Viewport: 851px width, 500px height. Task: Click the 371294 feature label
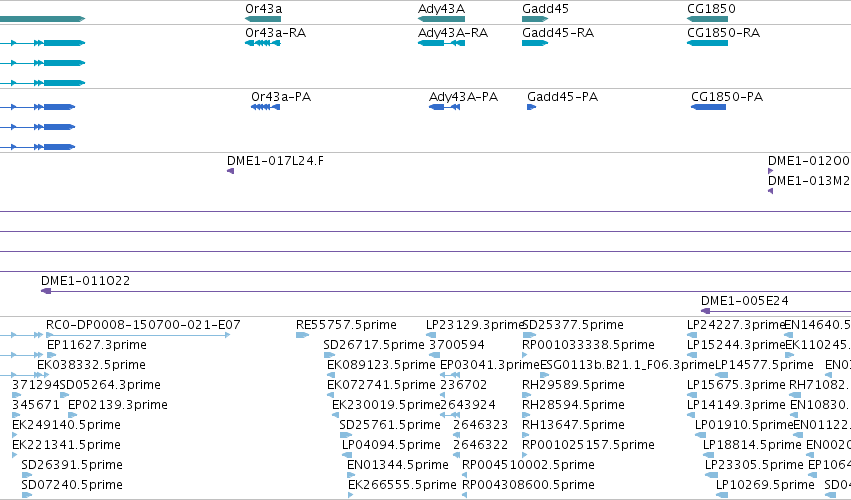click(x=36, y=385)
